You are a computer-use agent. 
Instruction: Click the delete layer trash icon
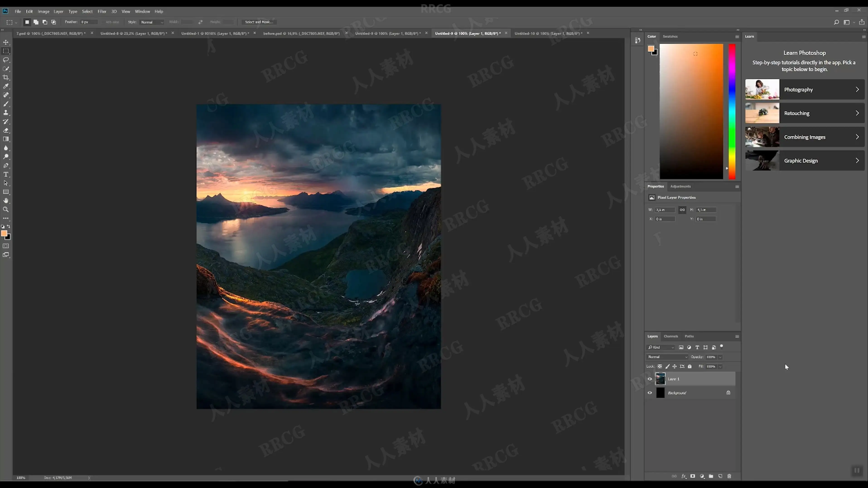(x=729, y=476)
